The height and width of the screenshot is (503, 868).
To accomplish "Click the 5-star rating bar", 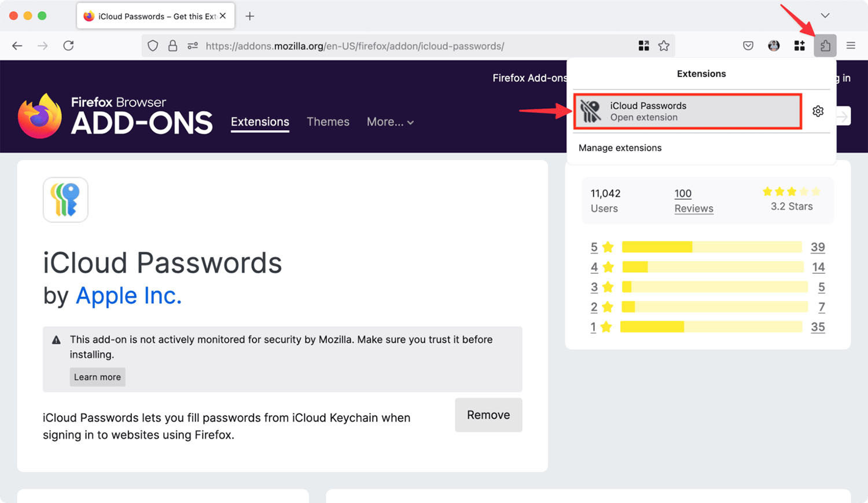I will 711,247.
